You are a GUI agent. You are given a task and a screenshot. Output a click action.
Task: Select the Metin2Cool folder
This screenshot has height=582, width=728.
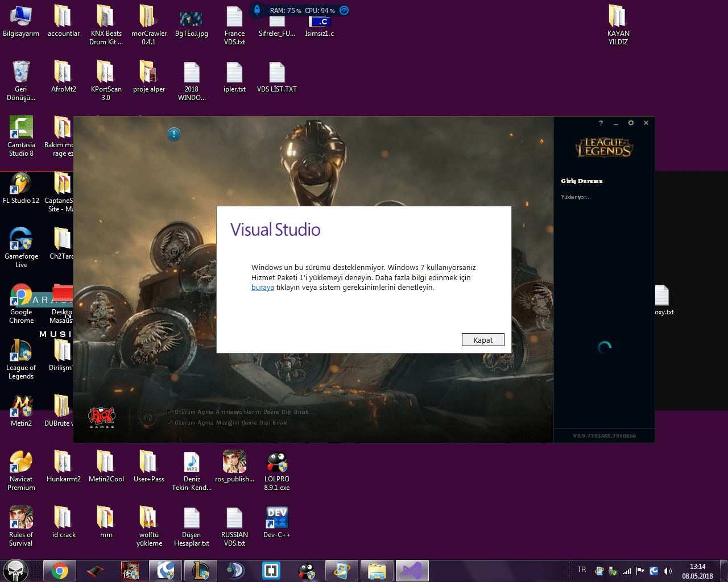(x=106, y=466)
